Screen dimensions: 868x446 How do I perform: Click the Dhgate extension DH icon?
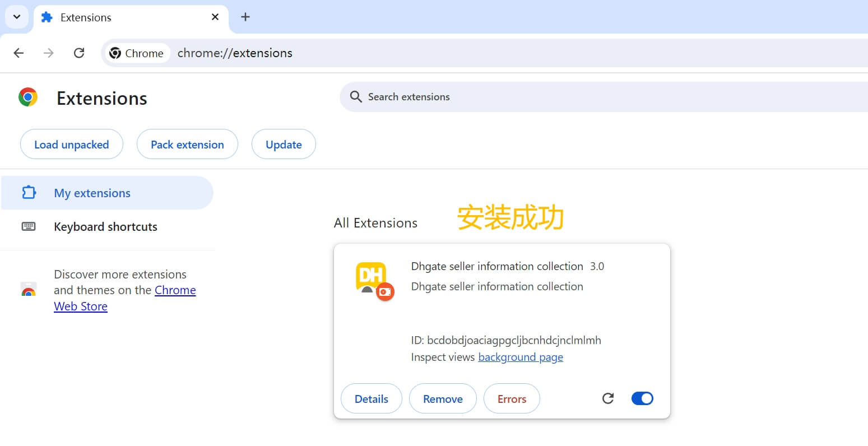point(374,281)
